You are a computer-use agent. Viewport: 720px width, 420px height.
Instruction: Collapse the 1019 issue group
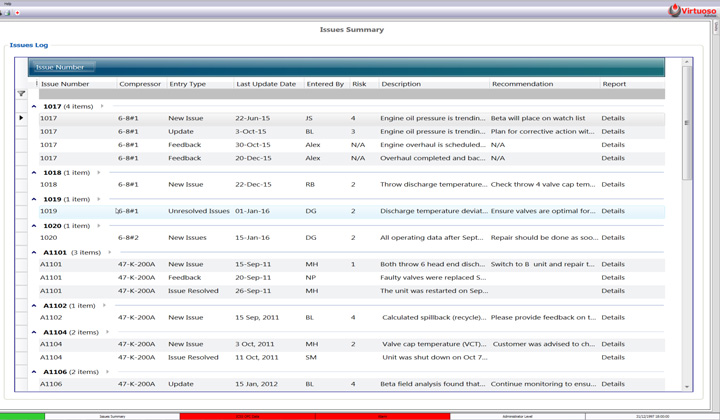34,199
